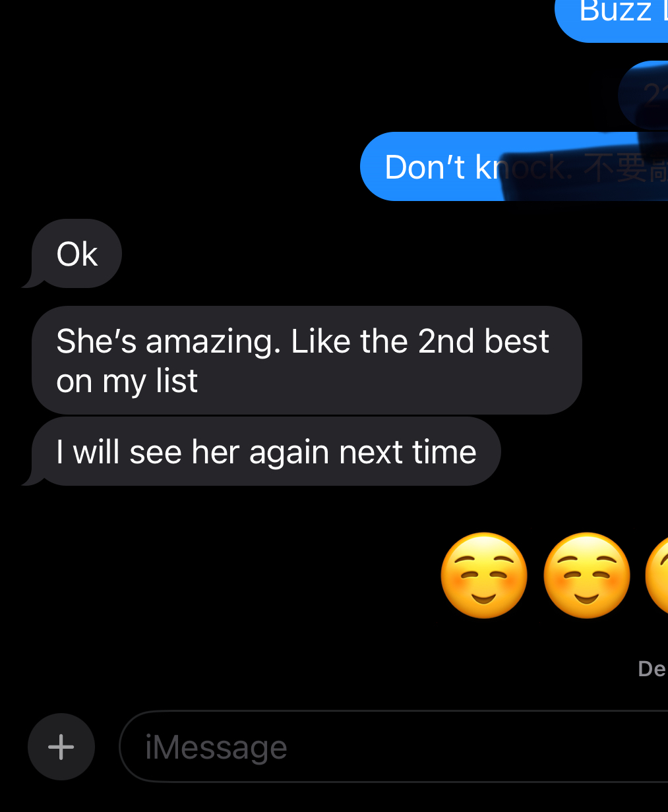Tap the delivery status label under the emojis
Image resolution: width=668 pixels, height=812 pixels.
coord(652,669)
